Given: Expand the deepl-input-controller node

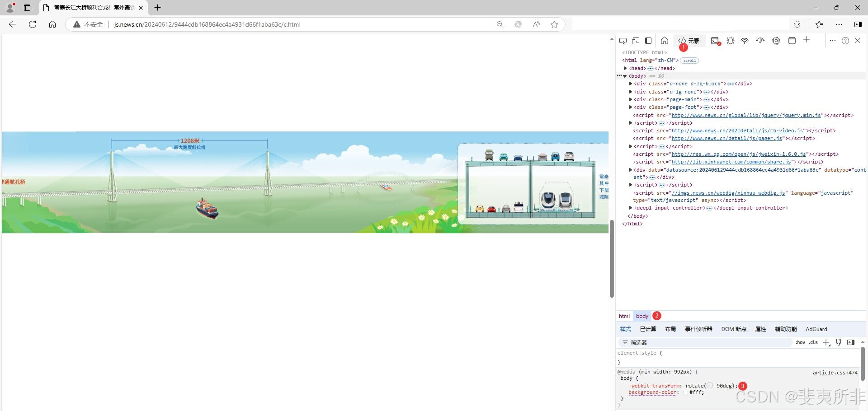Looking at the screenshot, I should [631, 208].
